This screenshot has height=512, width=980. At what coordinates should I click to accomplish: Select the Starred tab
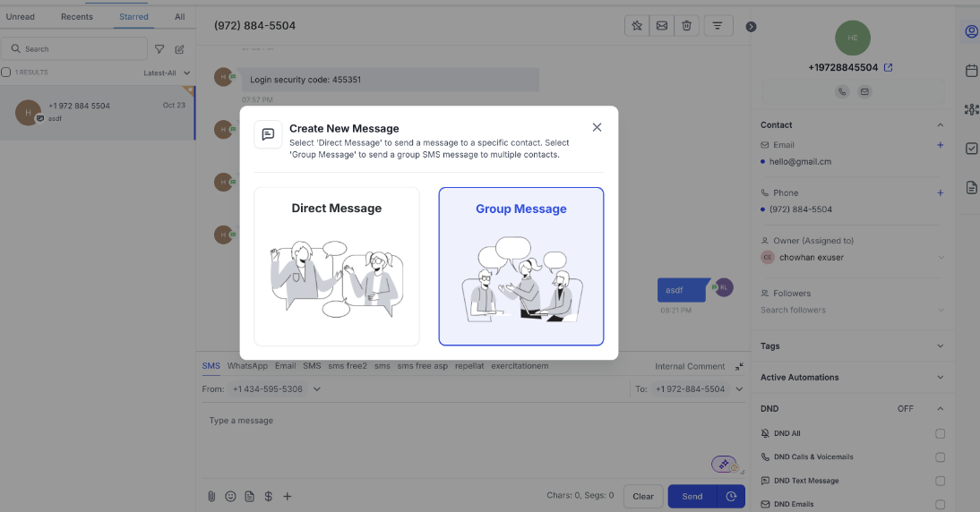133,17
